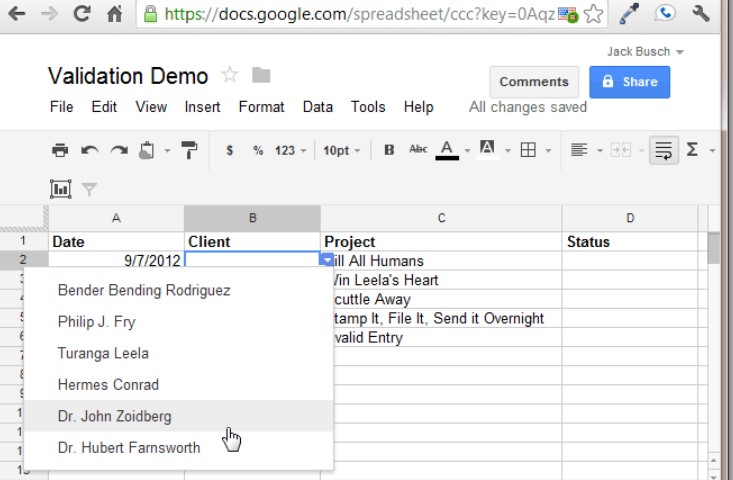This screenshot has width=733, height=480.
Task: Choose Turanga Leela from list
Action: tap(179, 353)
